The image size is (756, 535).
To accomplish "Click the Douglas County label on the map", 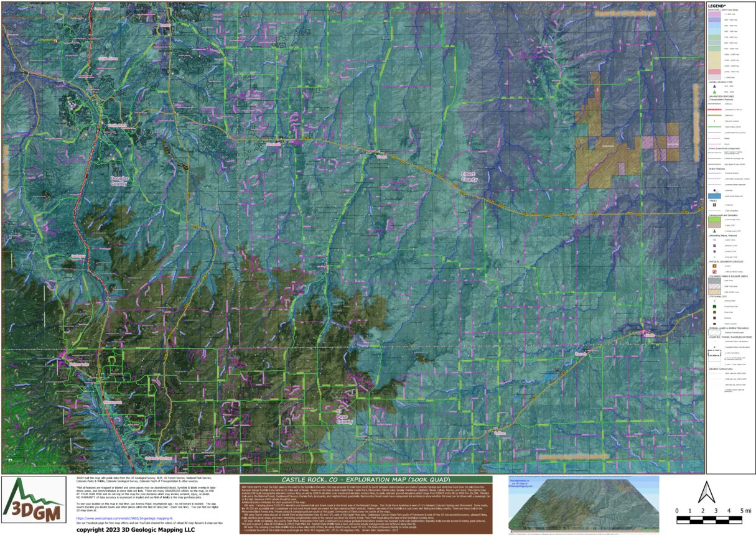I will point(119,180).
